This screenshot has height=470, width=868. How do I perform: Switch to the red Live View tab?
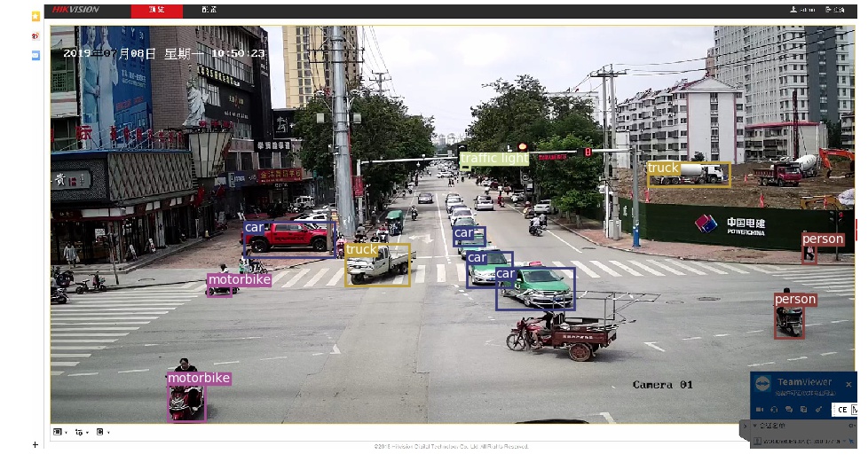(156, 10)
